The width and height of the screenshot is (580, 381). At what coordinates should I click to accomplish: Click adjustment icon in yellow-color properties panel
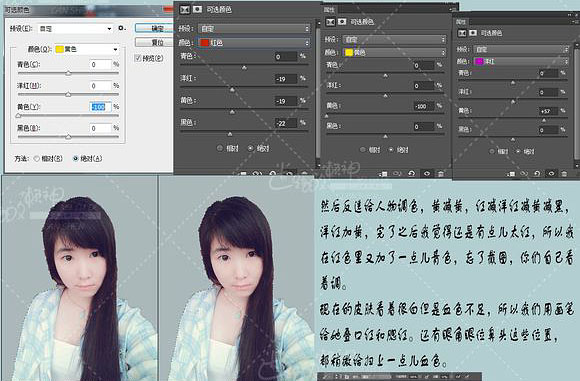[330, 22]
